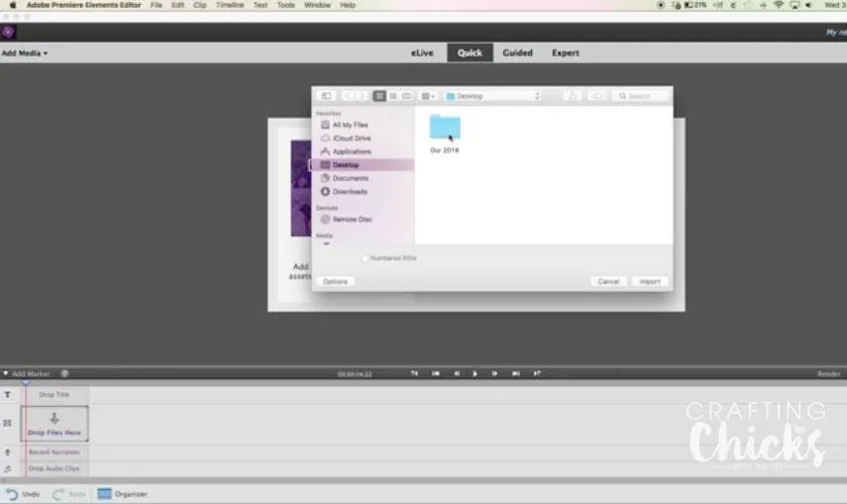Click the Premiere Elements logo icon
The image size is (847, 504).
(x=8, y=32)
